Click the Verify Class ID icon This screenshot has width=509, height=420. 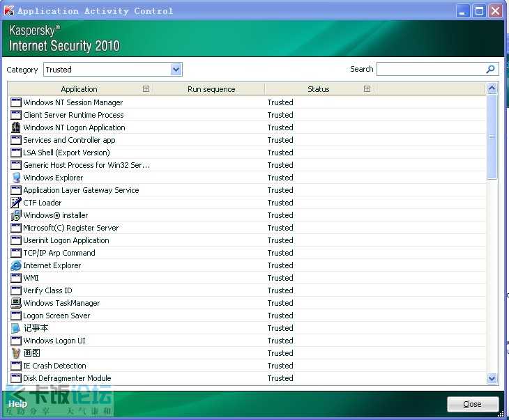point(16,290)
